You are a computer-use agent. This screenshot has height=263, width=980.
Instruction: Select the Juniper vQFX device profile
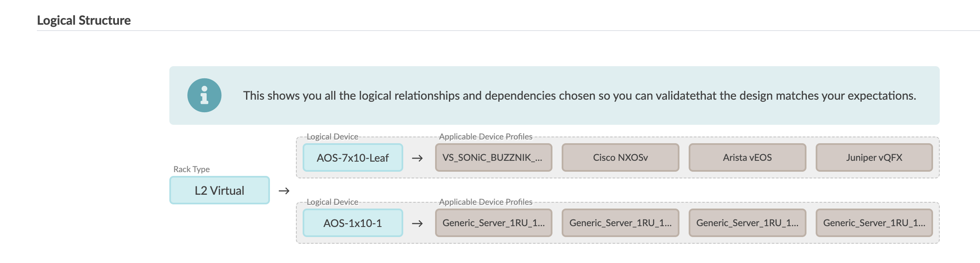tap(874, 157)
